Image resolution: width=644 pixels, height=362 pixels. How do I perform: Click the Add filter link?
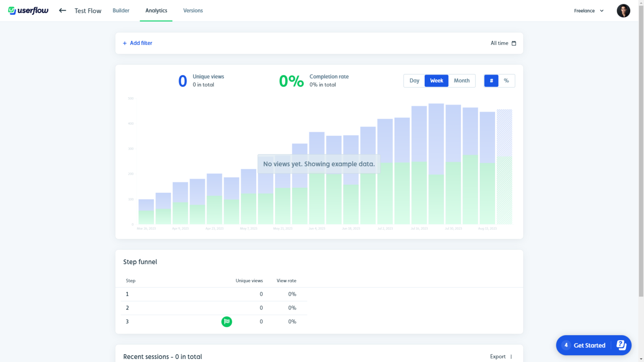click(x=141, y=43)
